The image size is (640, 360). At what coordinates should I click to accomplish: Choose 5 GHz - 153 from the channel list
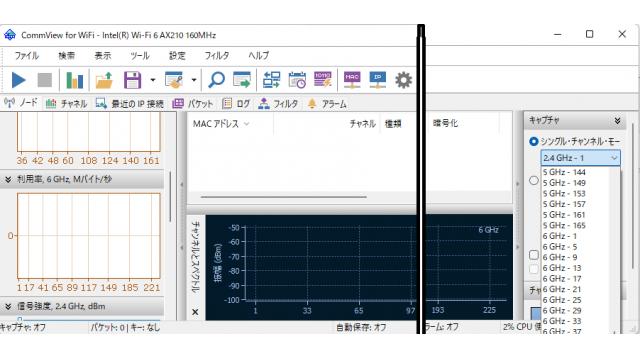(x=564, y=193)
